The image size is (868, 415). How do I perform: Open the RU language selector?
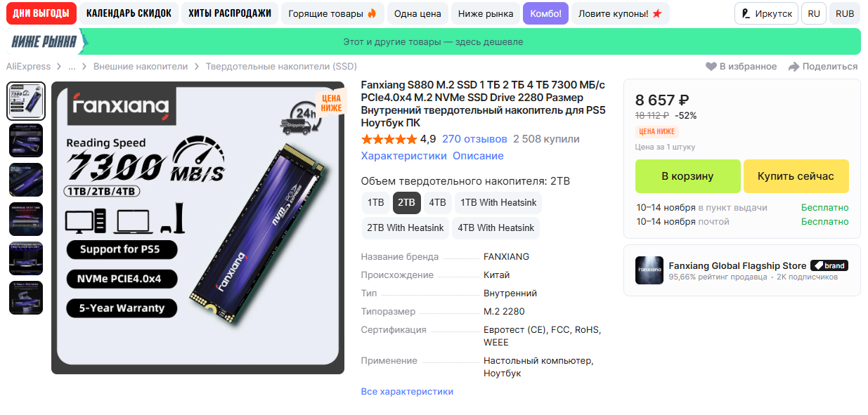(x=814, y=14)
